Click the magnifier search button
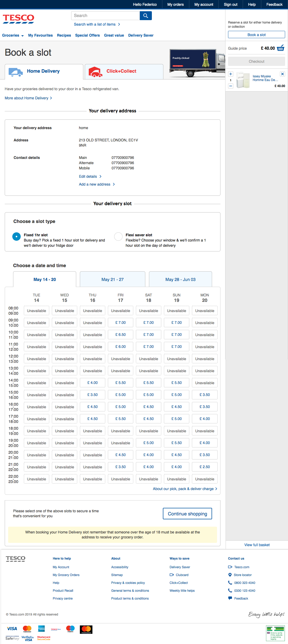Image resolution: width=288 pixels, height=644 pixels. coord(146,16)
